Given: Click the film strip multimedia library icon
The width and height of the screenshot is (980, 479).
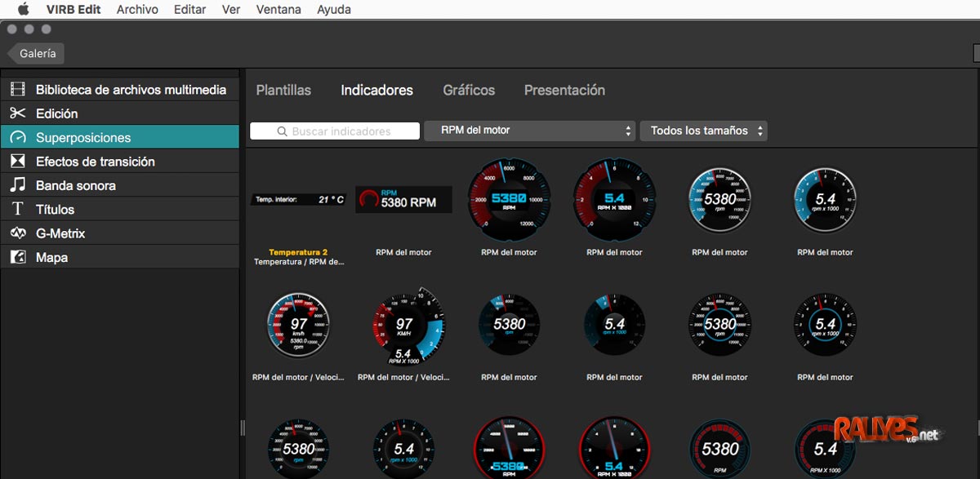Looking at the screenshot, I should (x=18, y=90).
